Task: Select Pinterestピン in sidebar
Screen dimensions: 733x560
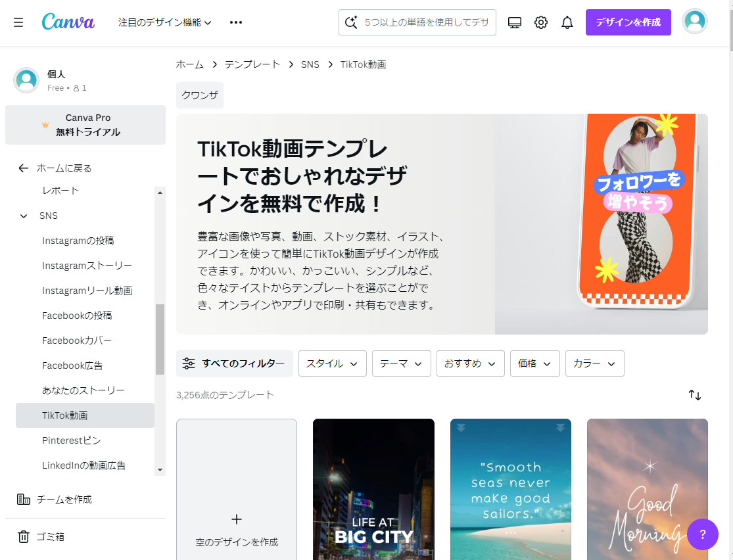Action: [x=85, y=440]
